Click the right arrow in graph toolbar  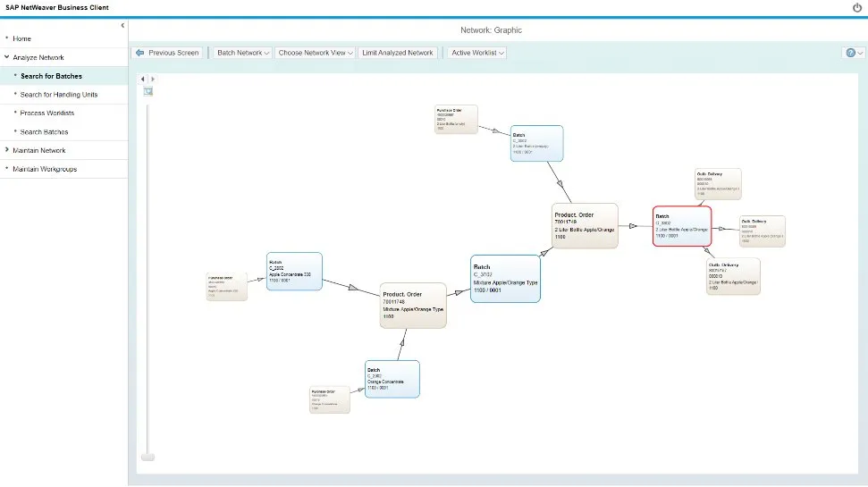pyautogui.click(x=153, y=80)
